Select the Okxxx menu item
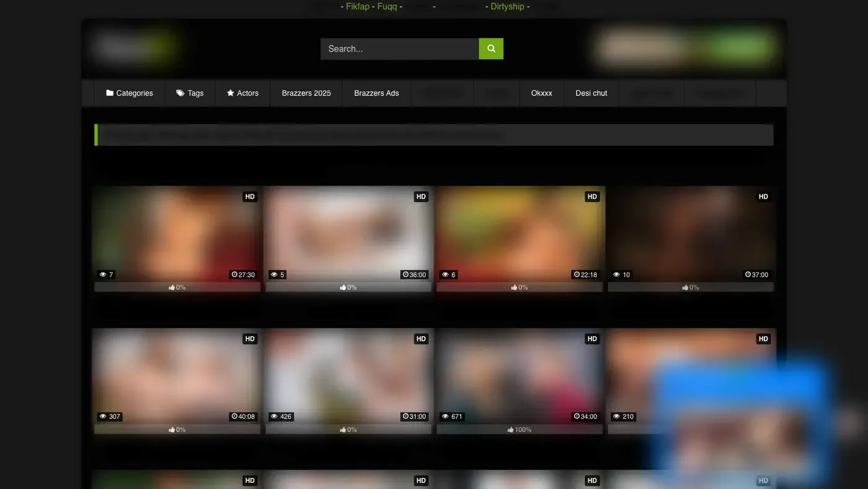The width and height of the screenshot is (868, 489). tap(541, 93)
